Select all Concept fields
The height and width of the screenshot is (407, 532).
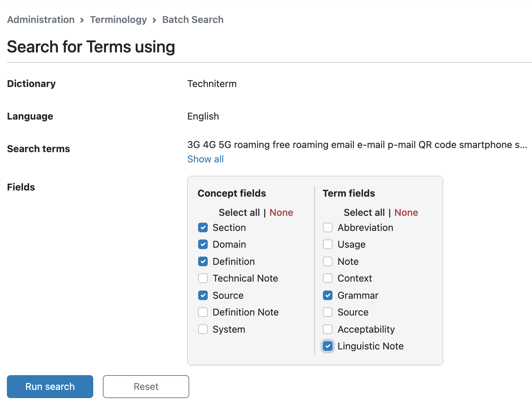coord(239,212)
